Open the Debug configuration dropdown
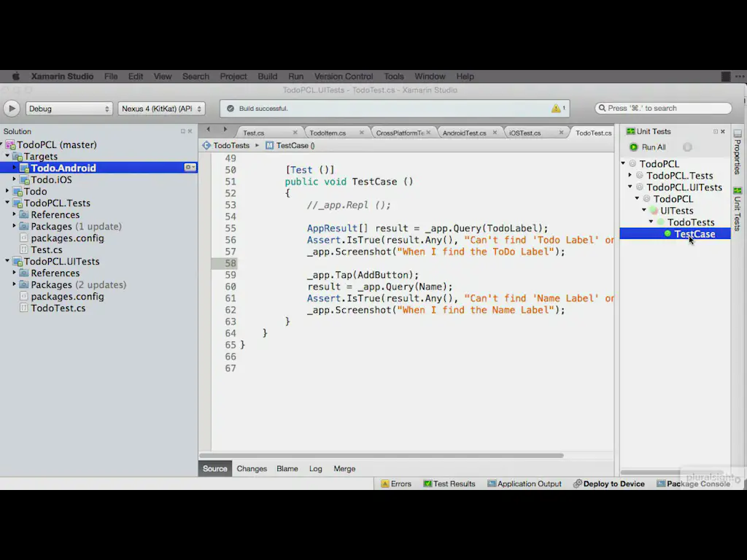This screenshot has width=747, height=560. pyautogui.click(x=69, y=109)
